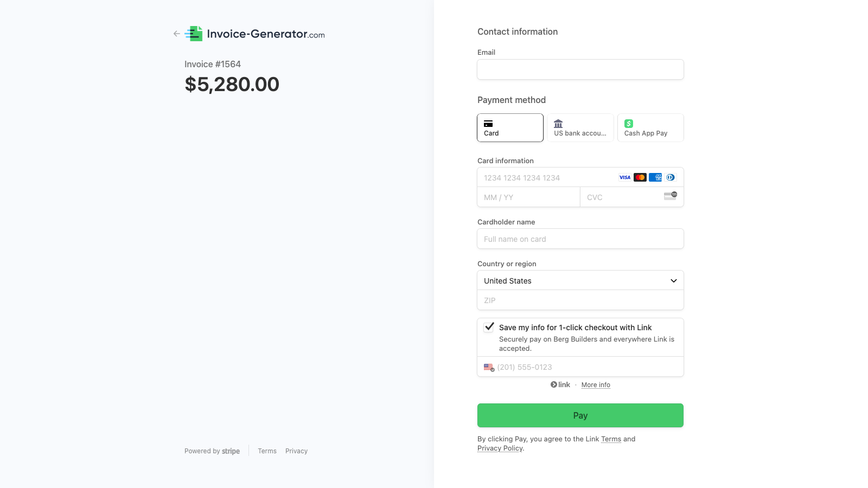The height and width of the screenshot is (488, 868).
Task: Switch to US bank account payment method
Action: 580,127
